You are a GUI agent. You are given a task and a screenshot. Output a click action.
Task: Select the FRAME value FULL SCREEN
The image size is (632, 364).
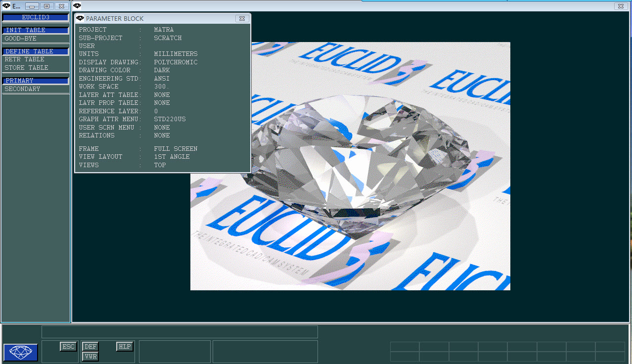(x=176, y=149)
